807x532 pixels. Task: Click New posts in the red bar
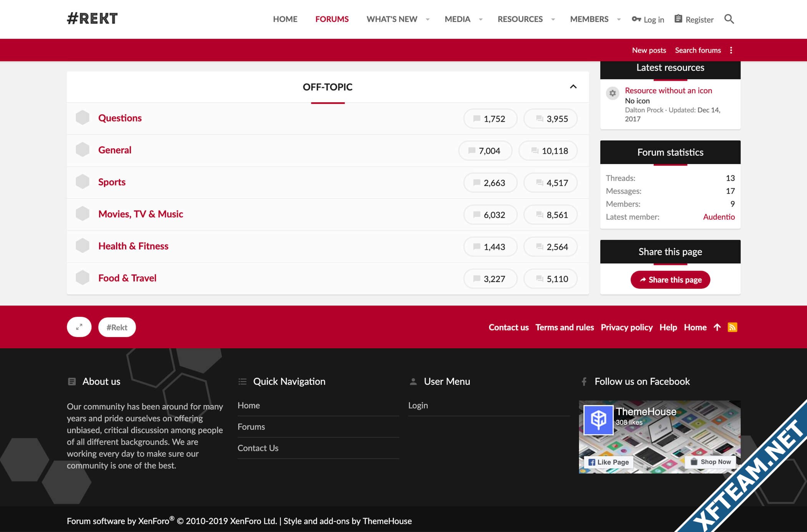click(x=649, y=50)
